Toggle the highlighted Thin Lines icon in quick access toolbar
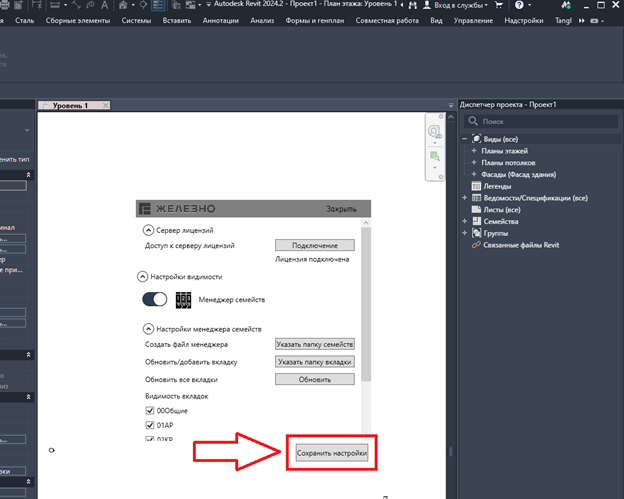This screenshot has width=624, height=499. (x=158, y=5)
